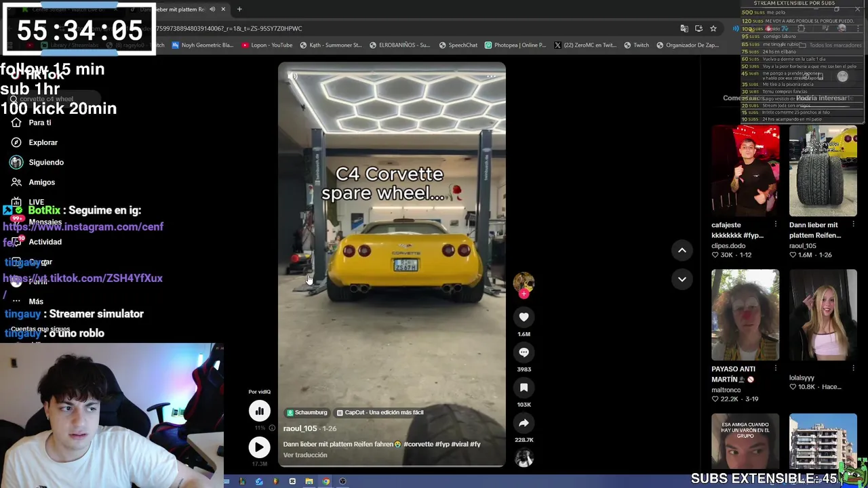Screen dimensions: 868x488
Task: Mute the tab with the speaker icon
Action: click(x=212, y=9)
